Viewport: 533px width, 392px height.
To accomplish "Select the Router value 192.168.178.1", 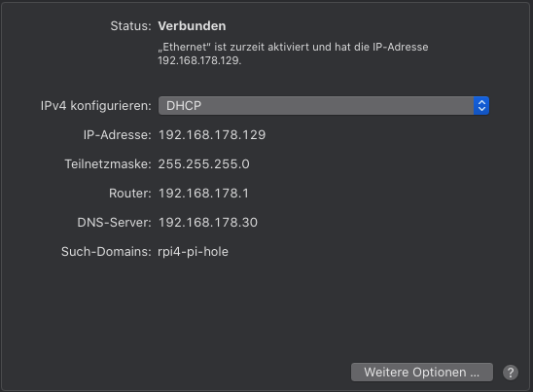I will click(203, 194).
